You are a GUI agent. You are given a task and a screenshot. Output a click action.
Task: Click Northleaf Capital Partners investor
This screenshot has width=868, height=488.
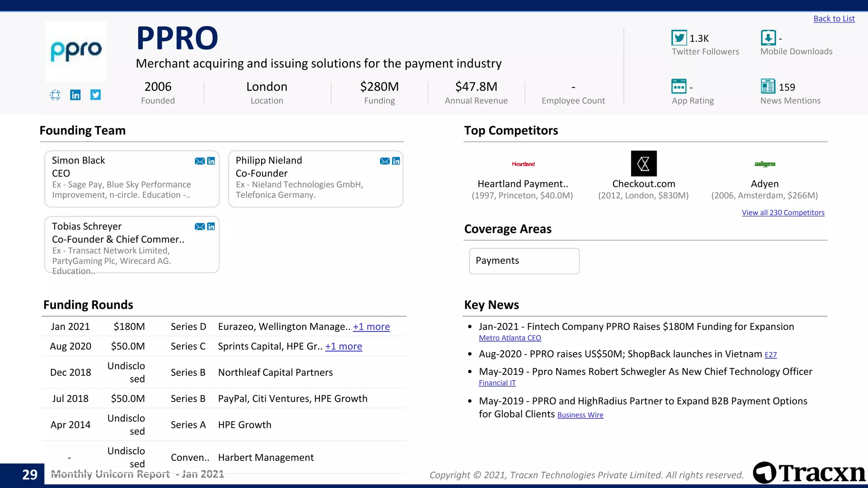[275, 372]
